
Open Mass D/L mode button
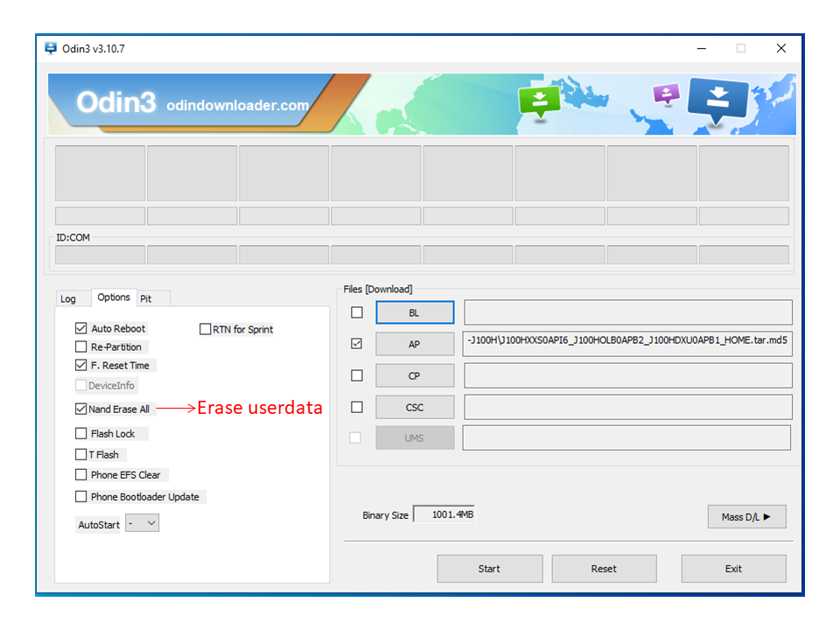[x=746, y=516]
